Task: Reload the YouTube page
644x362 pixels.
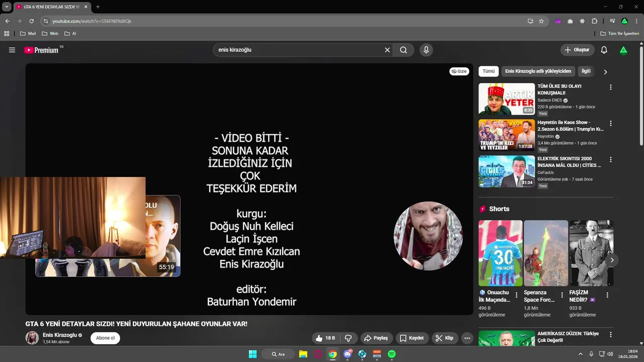Action: [31, 21]
